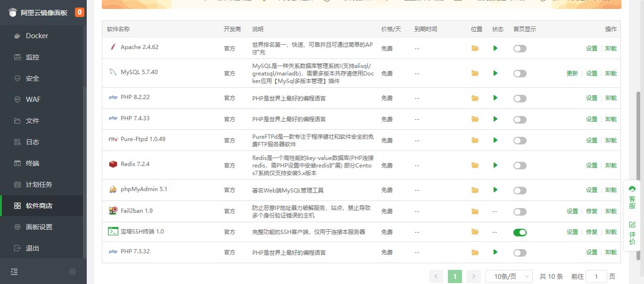Toggle homepage display for Pure-Ftpd 1.0.49
Viewport: 644px width, 284px height.
coord(520,141)
